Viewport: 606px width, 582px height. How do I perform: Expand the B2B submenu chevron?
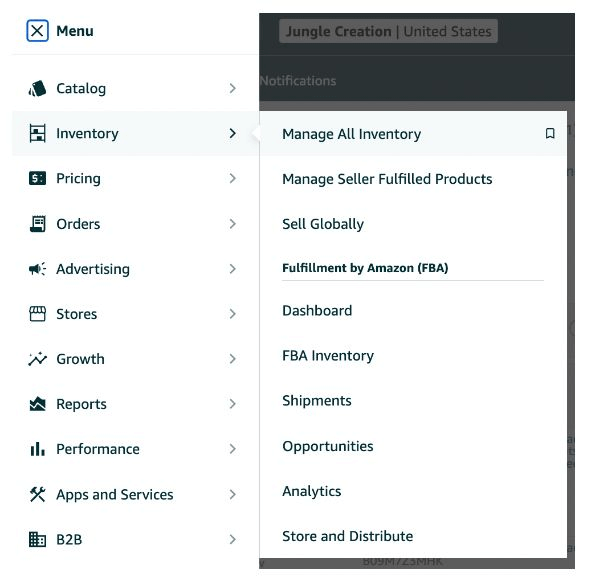point(232,539)
